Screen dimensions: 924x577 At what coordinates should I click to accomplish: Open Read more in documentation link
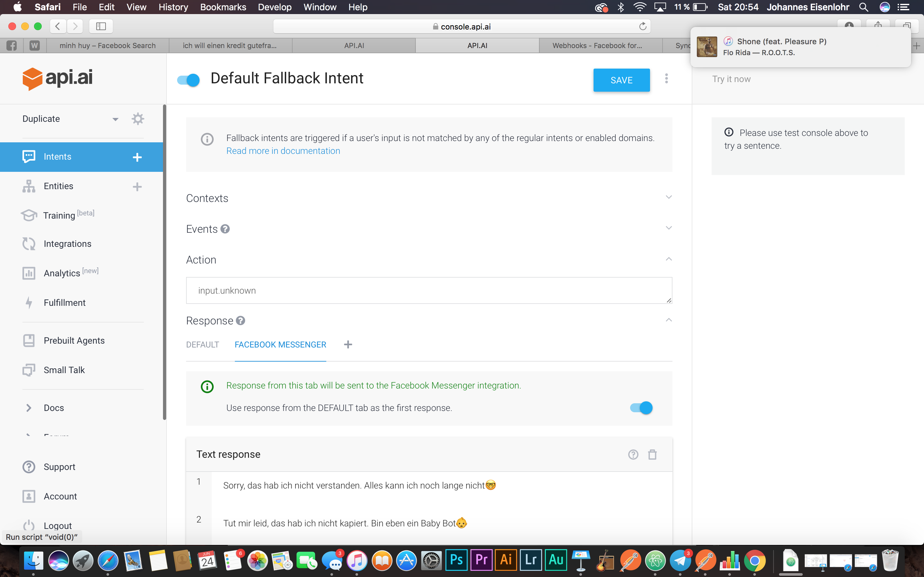(283, 151)
